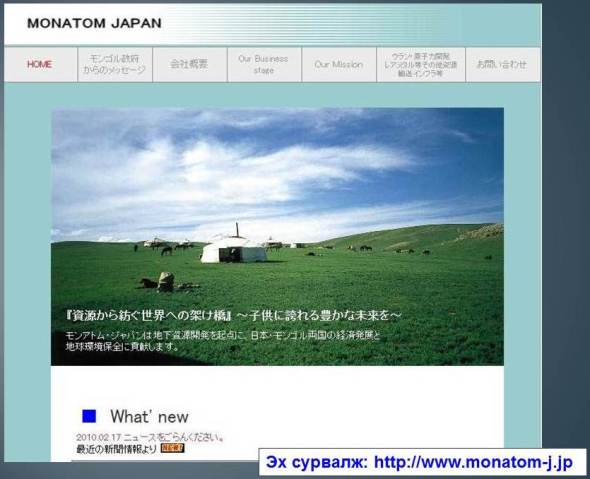Click the MONATOM JAPAN site title
This screenshot has width=590, height=479.
coord(94,23)
